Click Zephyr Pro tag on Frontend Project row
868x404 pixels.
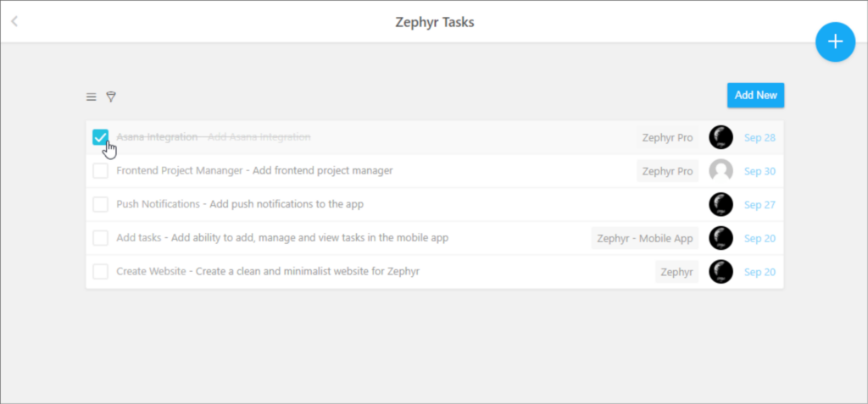point(667,171)
